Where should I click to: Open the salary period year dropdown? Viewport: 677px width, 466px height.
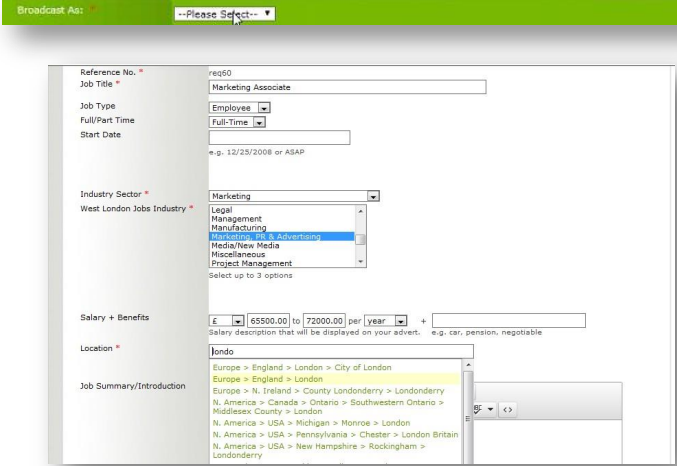386,321
